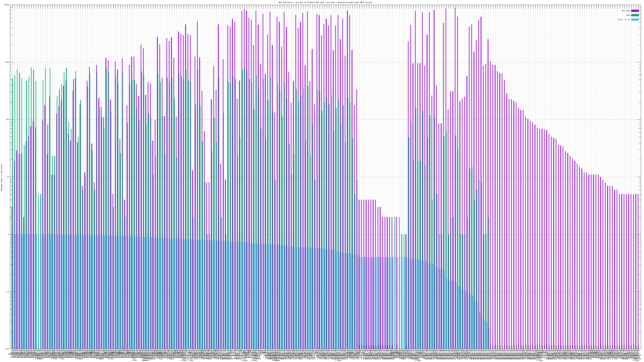Click the 'Message Count or Spam Score' axis title

point(1,177)
